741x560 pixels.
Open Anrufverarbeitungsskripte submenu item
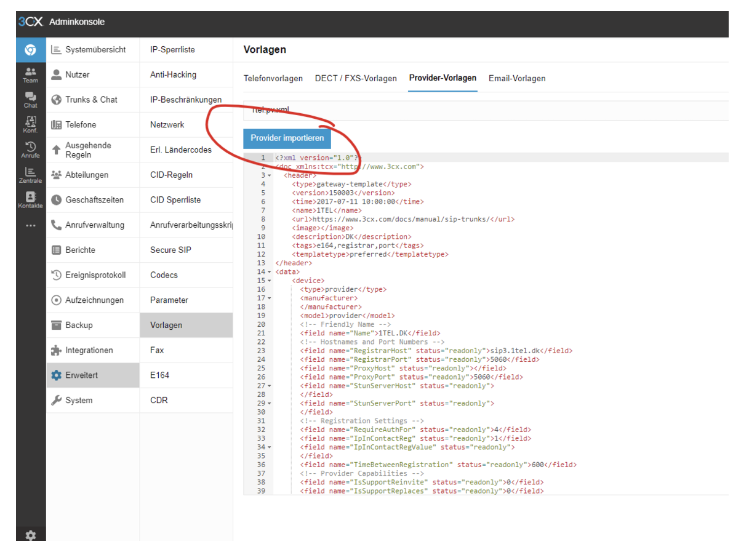click(x=186, y=225)
